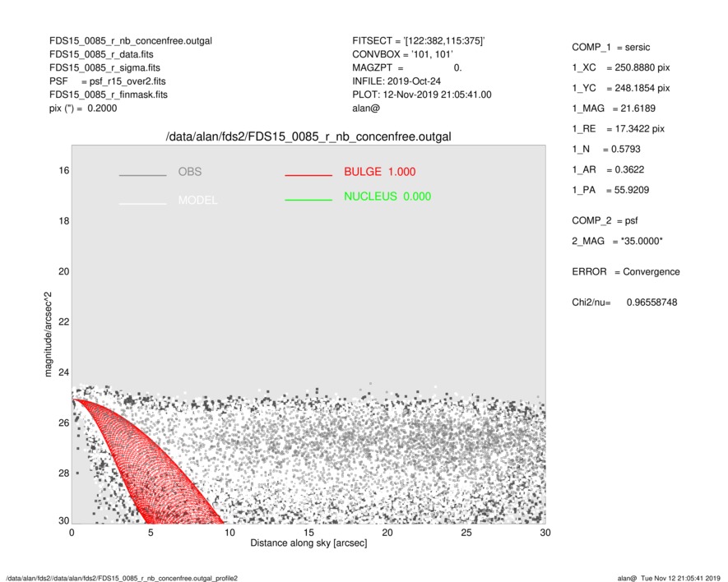Click the Chi2/nu value 0.96558748
Image resolution: width=728 pixels, height=582 pixels.
tap(651, 303)
